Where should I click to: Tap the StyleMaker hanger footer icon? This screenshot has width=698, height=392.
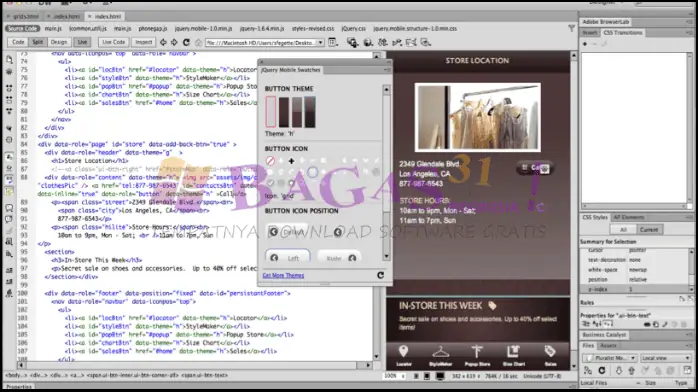point(440,355)
